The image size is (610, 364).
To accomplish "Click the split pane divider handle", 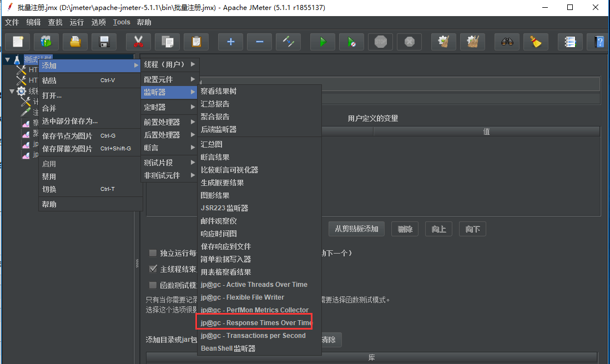I will 137,263.
